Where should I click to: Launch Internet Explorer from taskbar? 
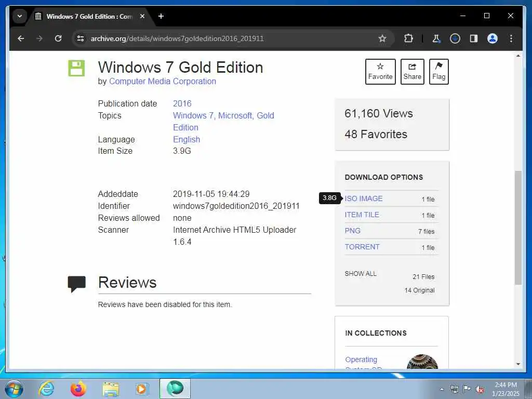point(46,389)
